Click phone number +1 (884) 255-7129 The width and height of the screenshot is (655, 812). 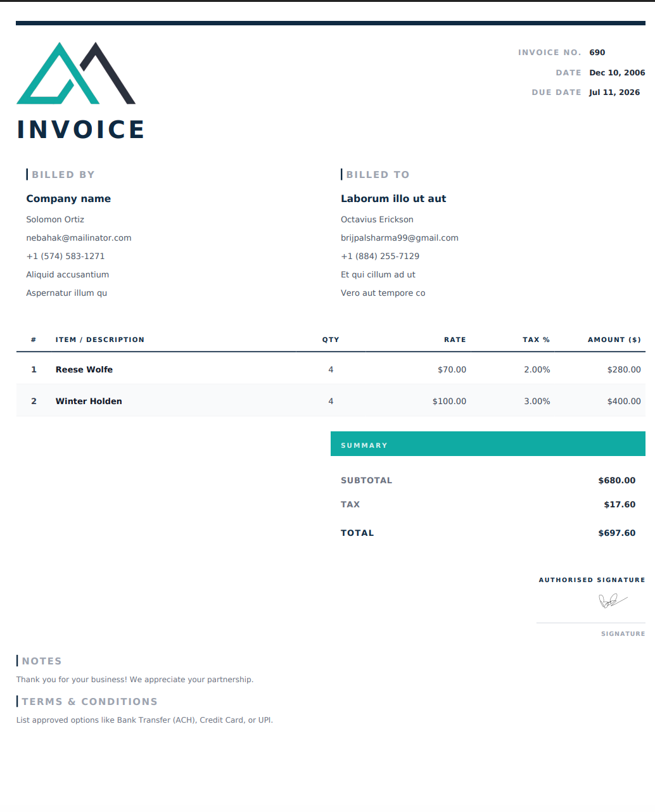(380, 257)
